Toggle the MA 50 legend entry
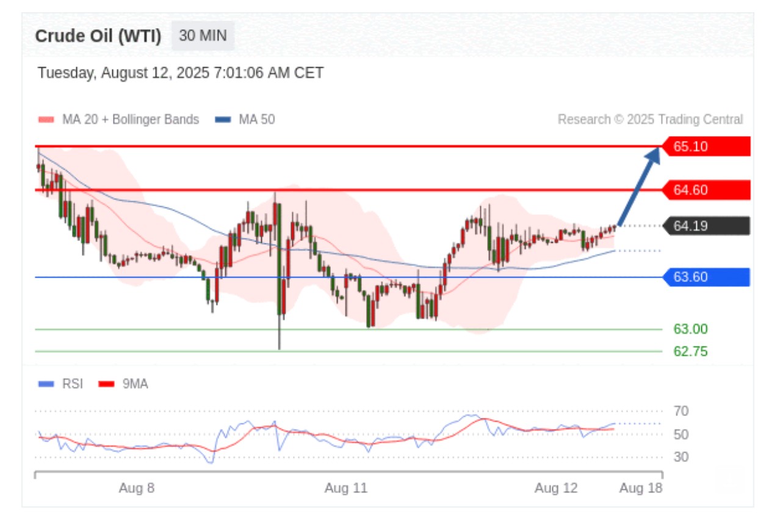The width and height of the screenshot is (769, 532). tap(245, 120)
